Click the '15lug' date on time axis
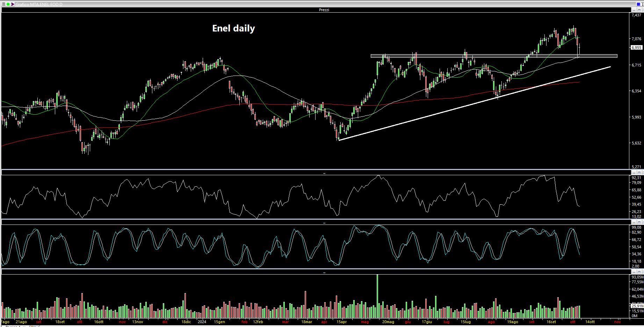The image size is (644, 327). 465,322
